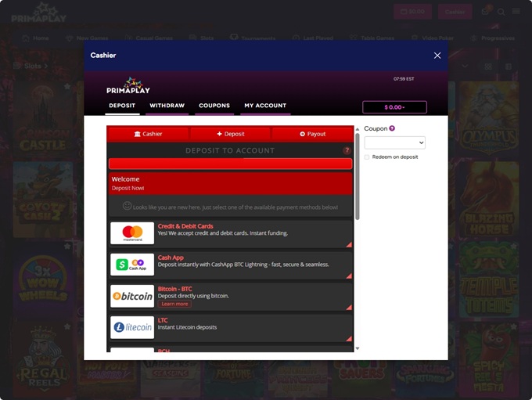
Task: Open the Coupon help question mark
Action: pyautogui.click(x=392, y=128)
